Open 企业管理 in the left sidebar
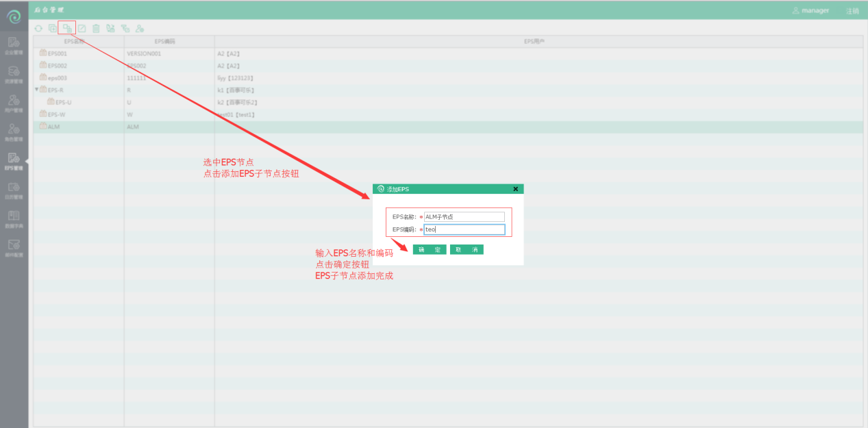This screenshot has height=428, width=868. click(x=14, y=45)
